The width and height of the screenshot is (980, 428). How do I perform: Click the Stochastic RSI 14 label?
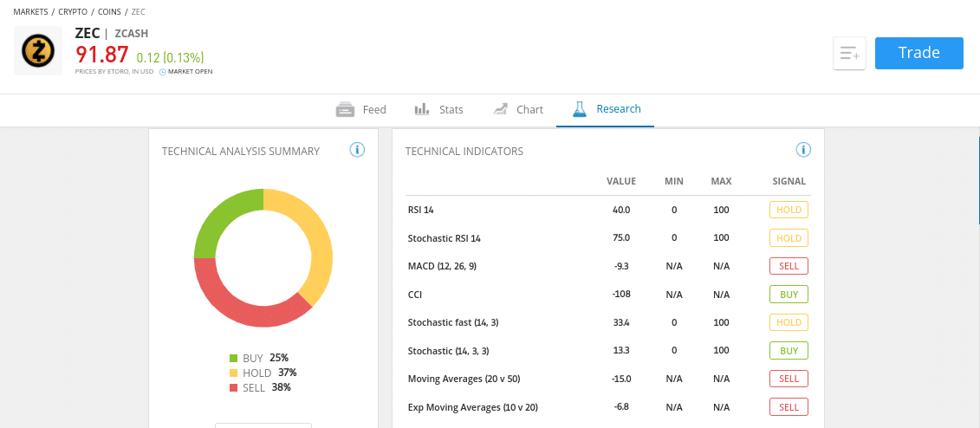click(444, 238)
